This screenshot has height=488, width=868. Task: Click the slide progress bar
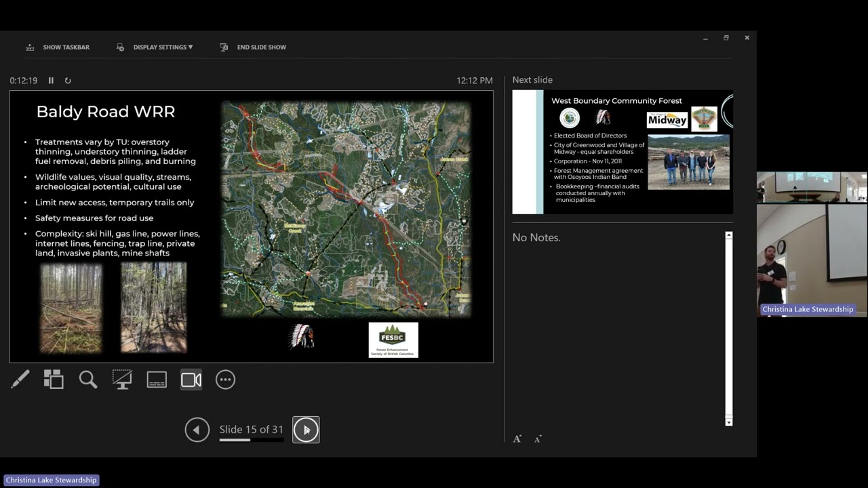(252, 440)
